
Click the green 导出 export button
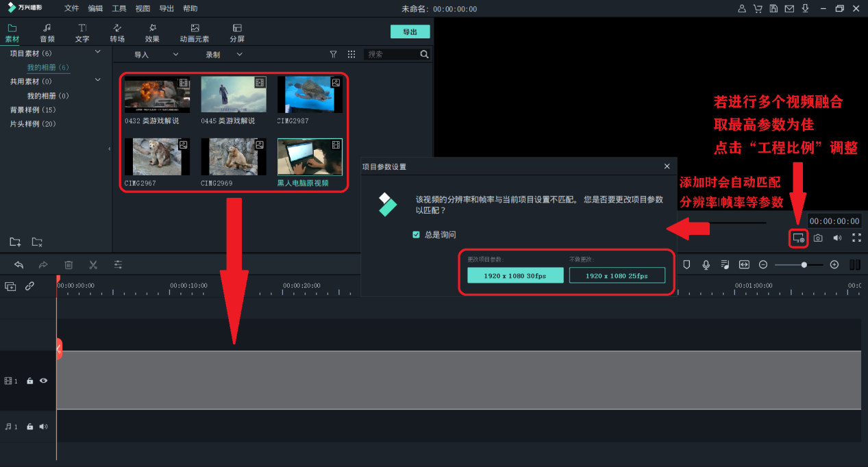(410, 31)
